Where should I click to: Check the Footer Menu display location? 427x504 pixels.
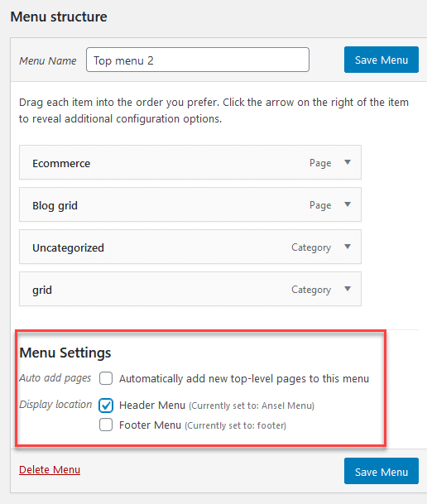tap(106, 425)
